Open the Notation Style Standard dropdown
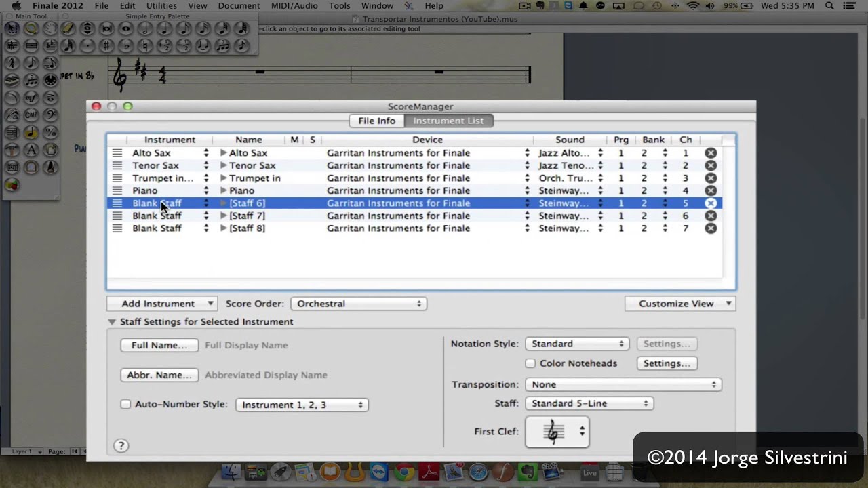 (577, 344)
